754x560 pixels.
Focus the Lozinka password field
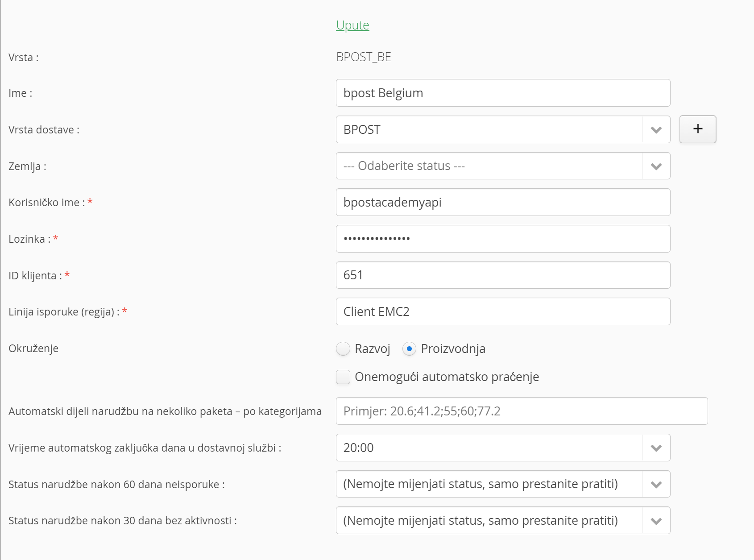click(x=503, y=239)
